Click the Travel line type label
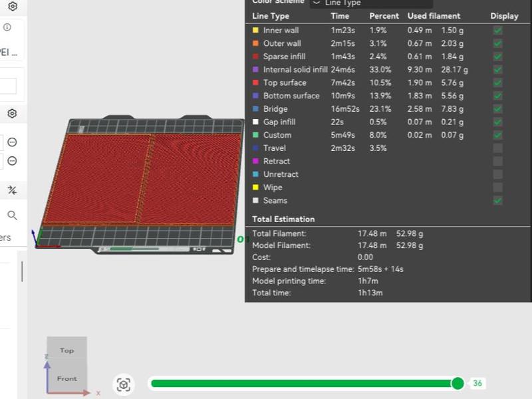 275,148
